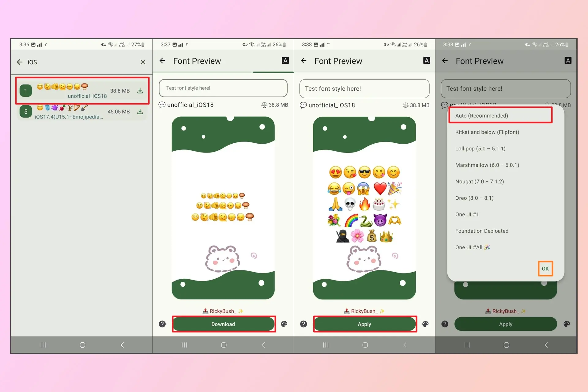This screenshot has width=588, height=392.
Task: Tap the font 'A' icon in third screen
Action: pos(427,61)
